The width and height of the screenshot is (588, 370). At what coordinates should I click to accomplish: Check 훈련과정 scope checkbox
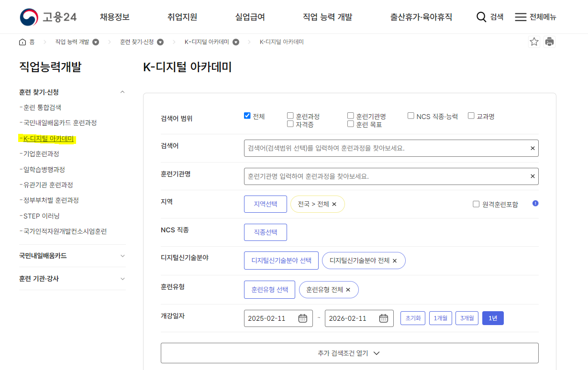point(290,116)
